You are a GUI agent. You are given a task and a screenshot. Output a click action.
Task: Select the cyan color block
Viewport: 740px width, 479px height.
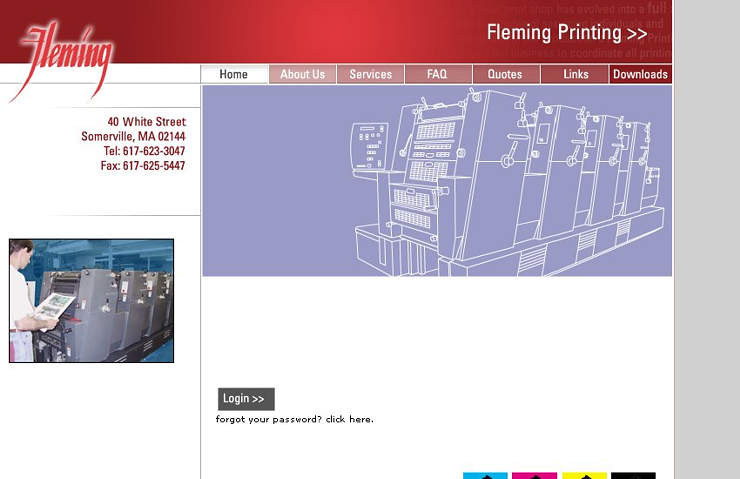tap(485, 475)
